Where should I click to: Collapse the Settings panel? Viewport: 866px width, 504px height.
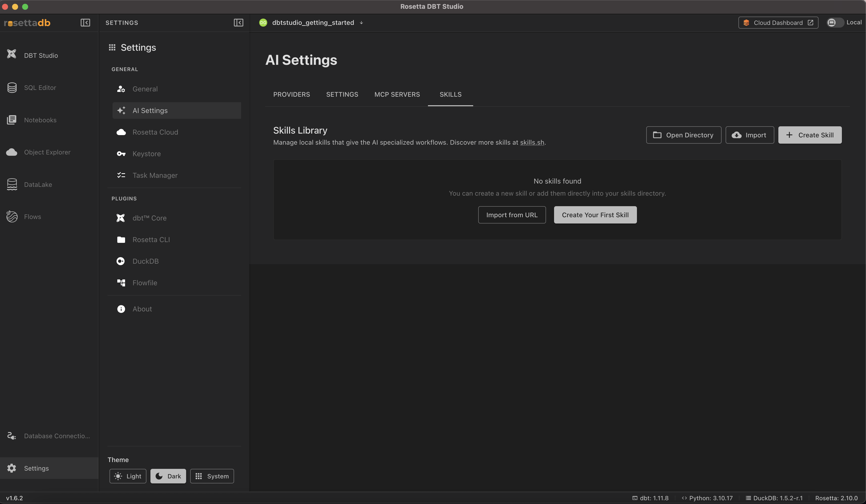click(239, 23)
